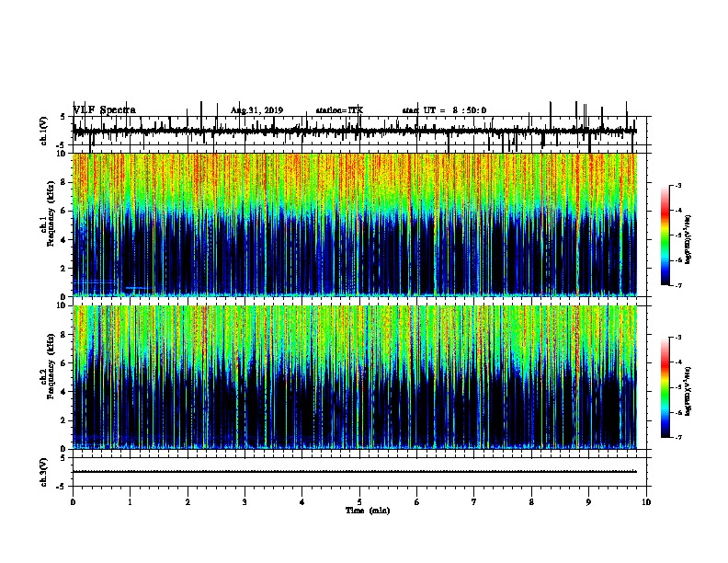Image resolution: width=728 pixels, height=563 pixels.
Task: Click the "Time (min)" axis label
Action: pyautogui.click(x=368, y=511)
